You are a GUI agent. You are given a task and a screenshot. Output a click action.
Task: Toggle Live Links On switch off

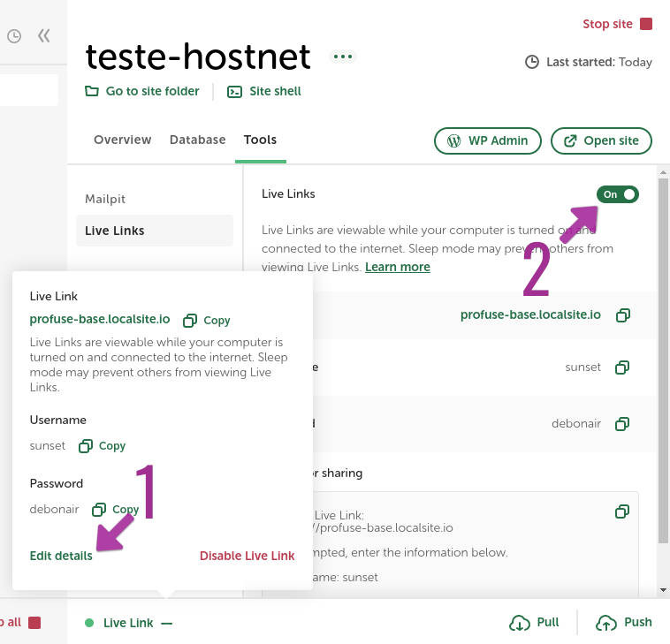click(x=618, y=194)
